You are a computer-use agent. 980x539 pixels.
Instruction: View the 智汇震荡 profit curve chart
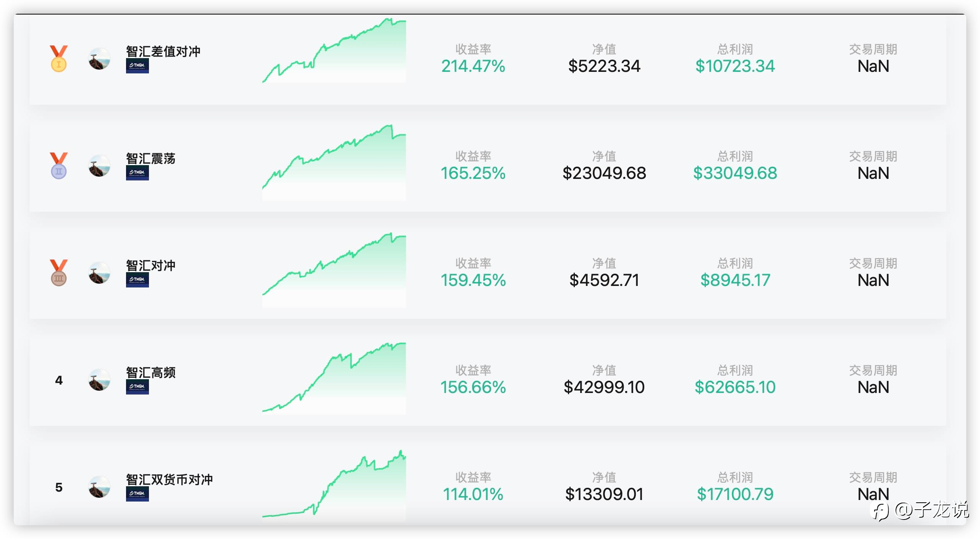(x=334, y=162)
